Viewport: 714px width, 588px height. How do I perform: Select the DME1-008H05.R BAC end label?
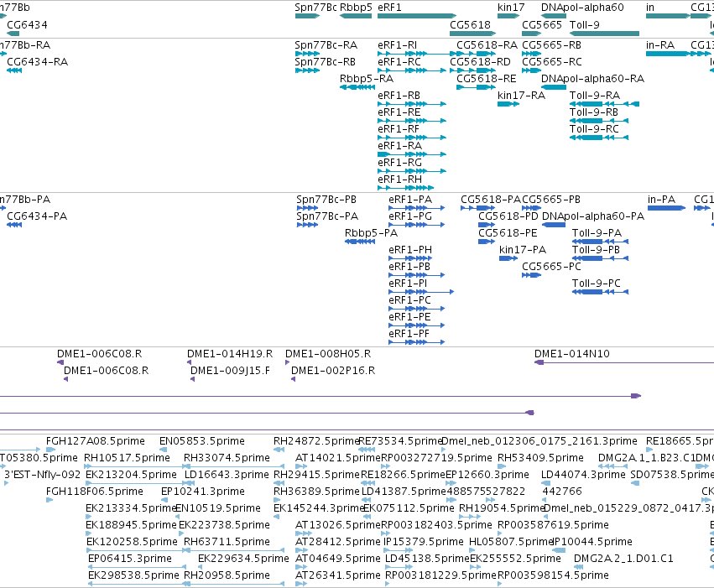pos(328,354)
